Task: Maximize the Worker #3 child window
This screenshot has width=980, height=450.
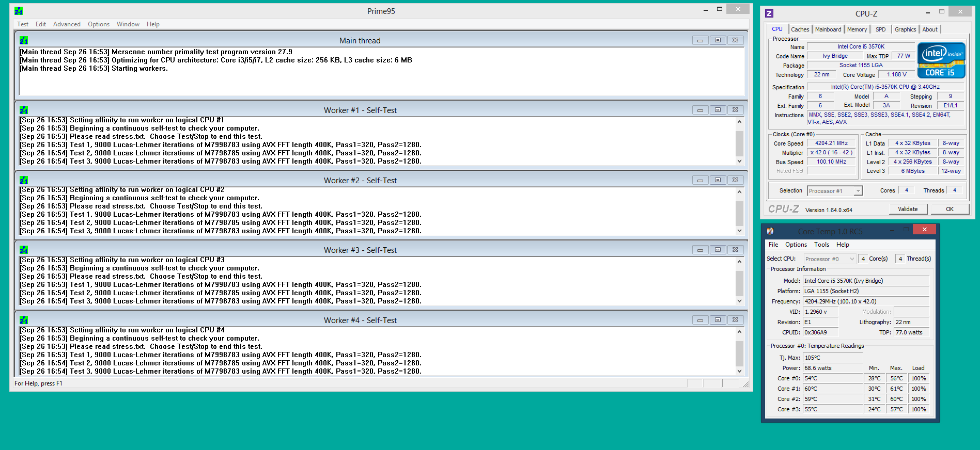Action: pos(718,250)
